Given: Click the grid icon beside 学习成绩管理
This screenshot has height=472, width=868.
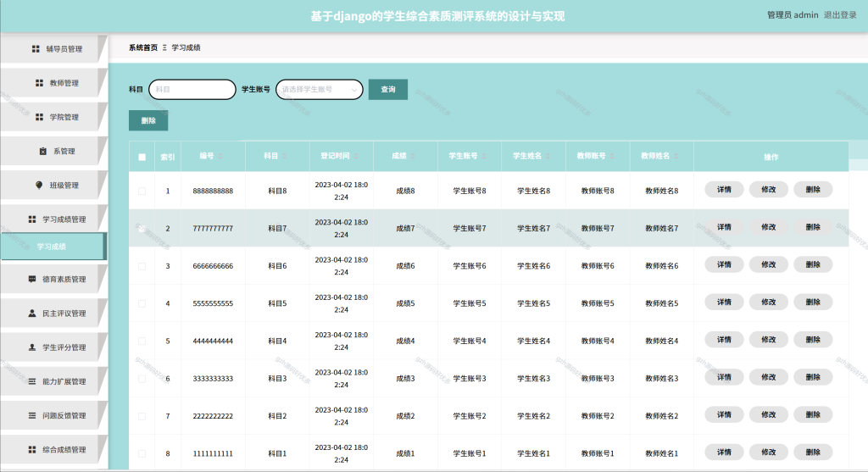Looking at the screenshot, I should tap(32, 219).
